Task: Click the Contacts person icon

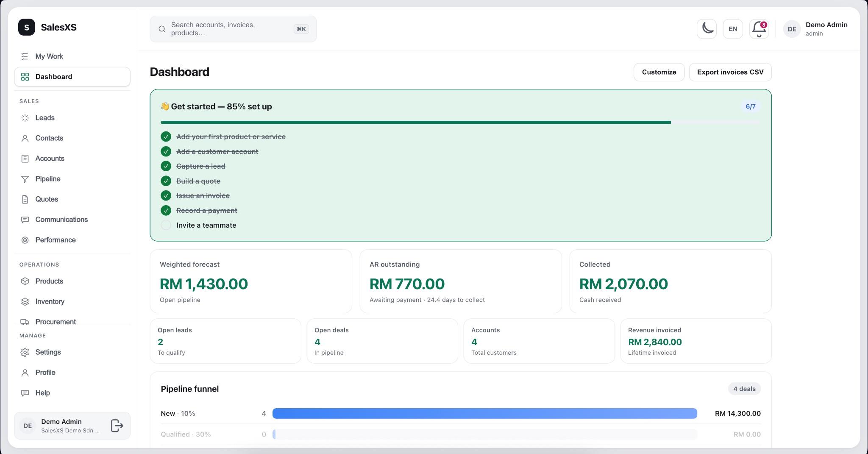Action: [x=25, y=138]
